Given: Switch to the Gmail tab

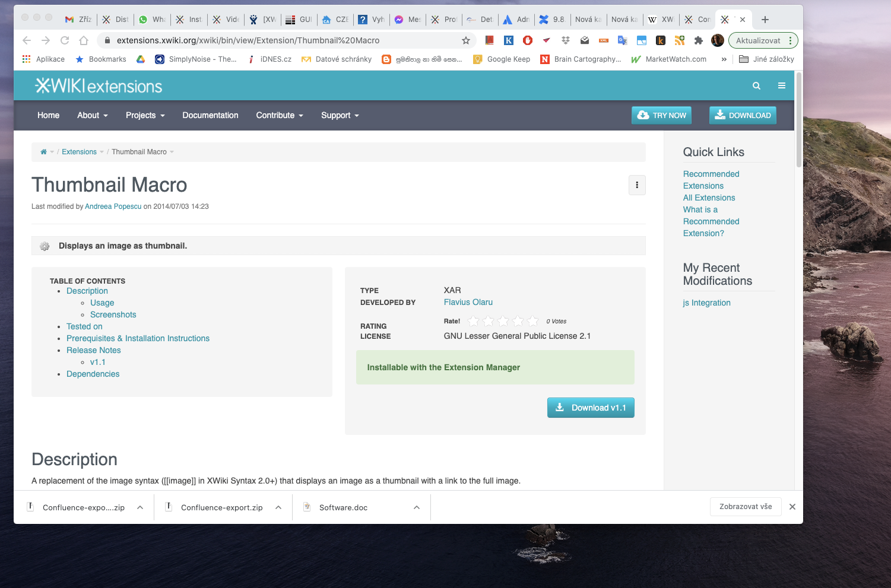Looking at the screenshot, I should [78, 20].
